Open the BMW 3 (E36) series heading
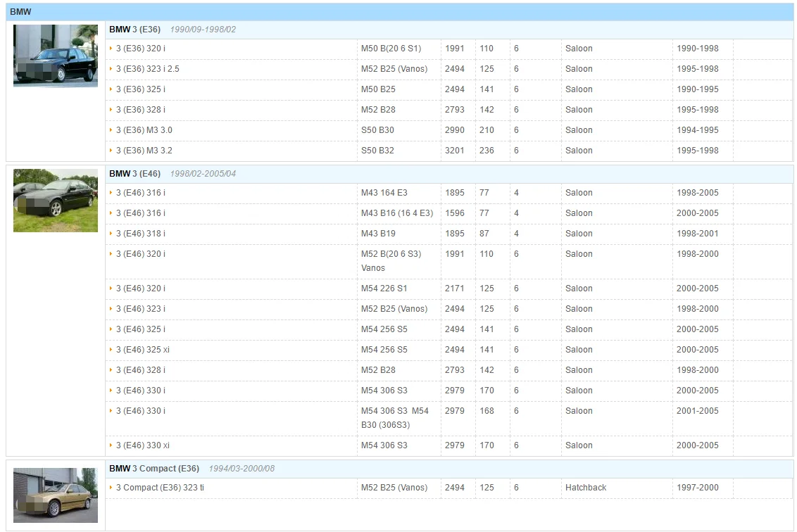 134,30
